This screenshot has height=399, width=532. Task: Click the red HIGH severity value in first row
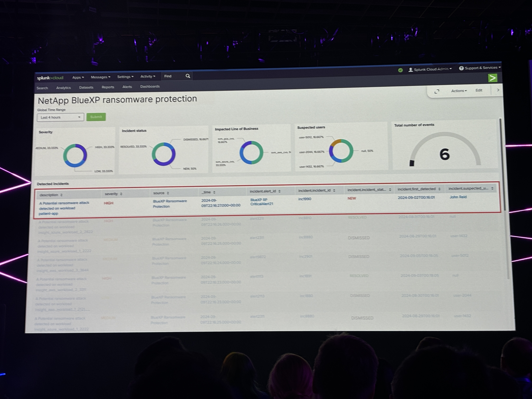point(108,203)
